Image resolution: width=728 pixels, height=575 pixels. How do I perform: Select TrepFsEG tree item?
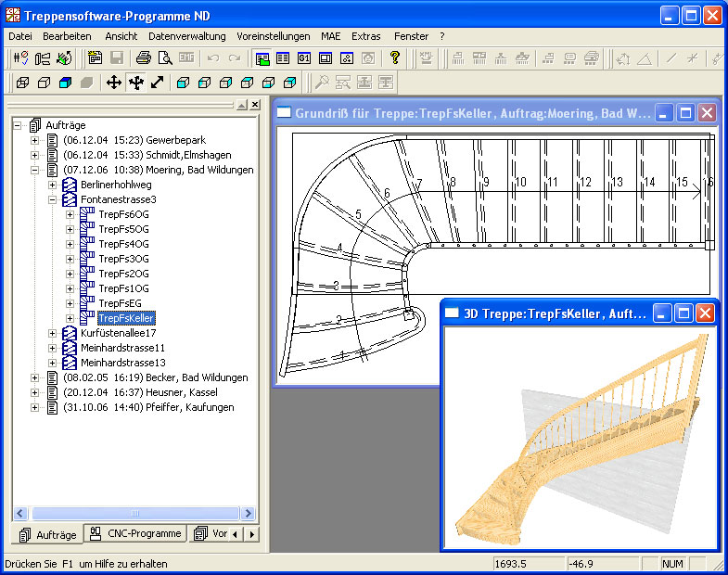click(120, 303)
